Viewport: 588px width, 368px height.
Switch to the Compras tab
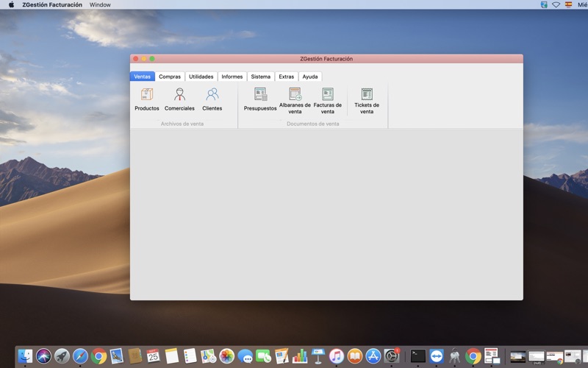170,77
